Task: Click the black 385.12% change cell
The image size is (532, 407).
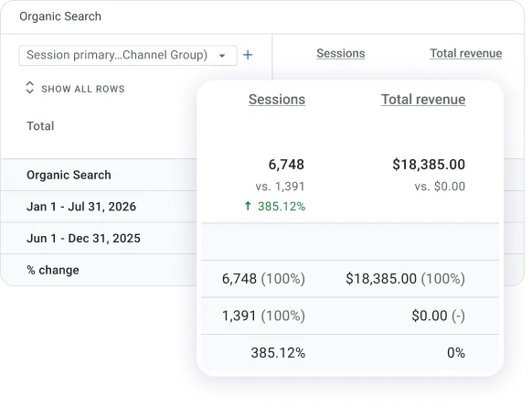Action: 278,353
